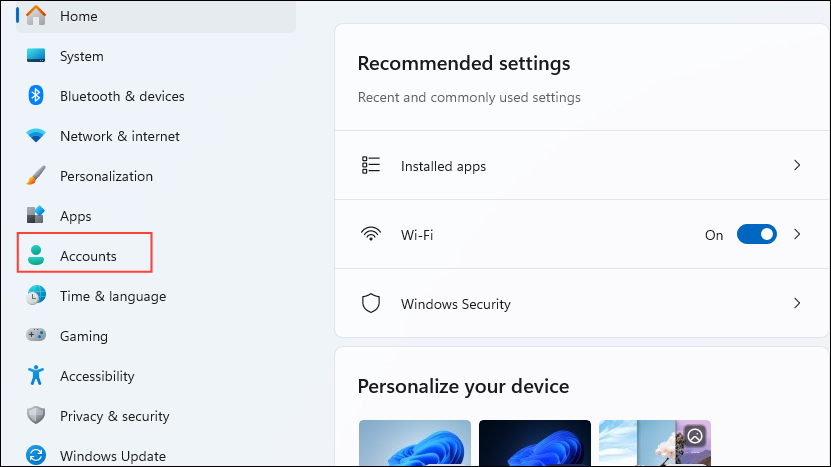Click the System monitor icon
This screenshot has width=831, height=467.
pyautogui.click(x=36, y=56)
